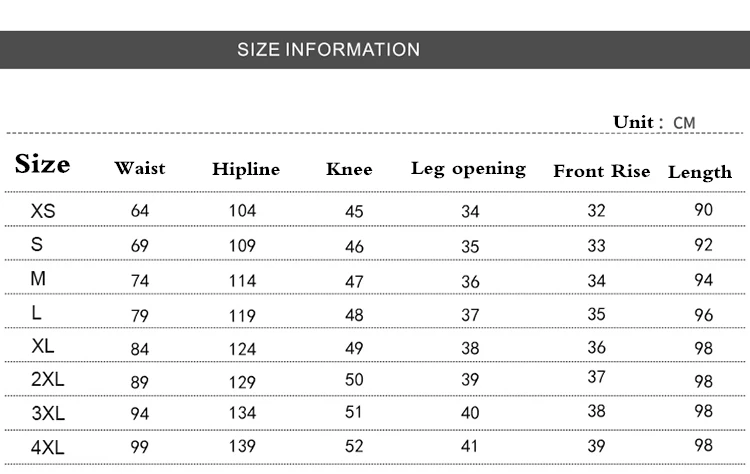750x474 pixels.
Task: Select the Front Rise column header
Action: [602, 171]
